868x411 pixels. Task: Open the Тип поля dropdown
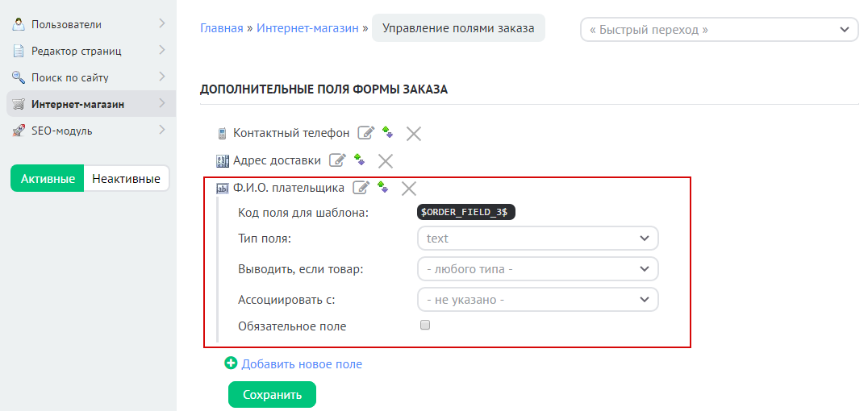coord(537,239)
